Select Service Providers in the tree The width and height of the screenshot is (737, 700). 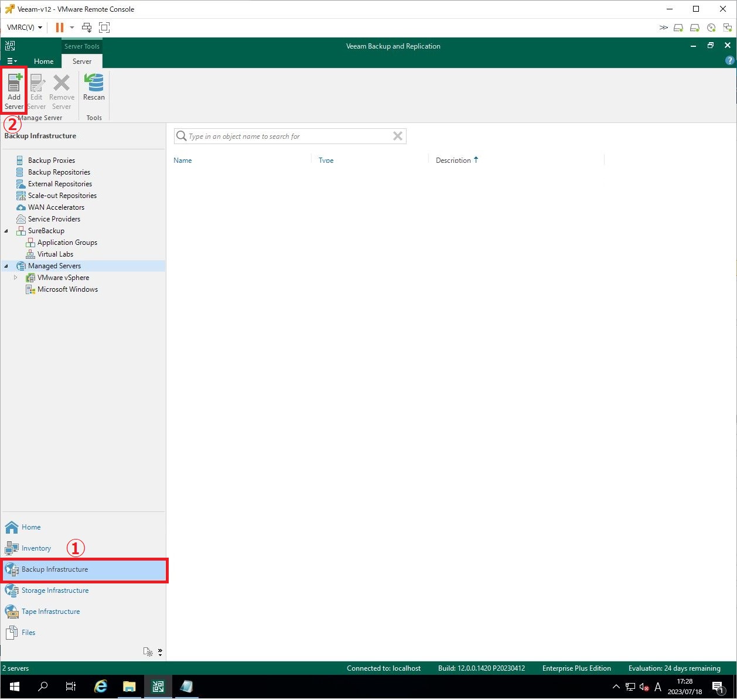tap(54, 219)
